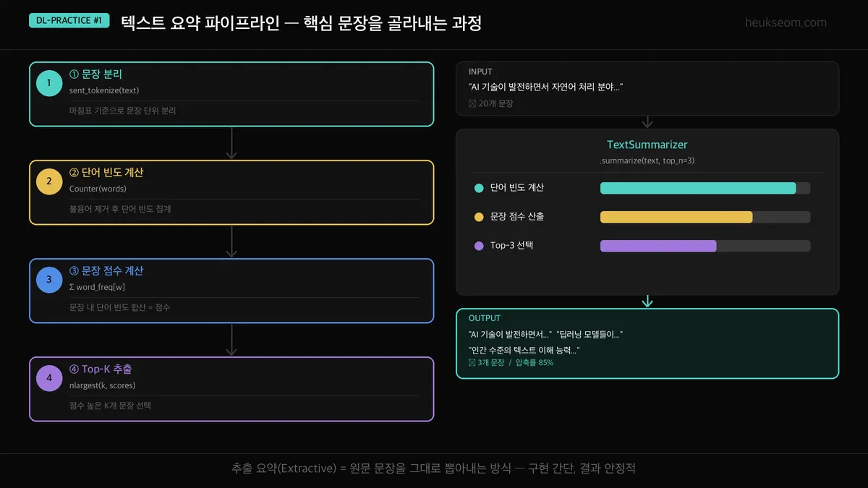Screen dimensions: 868x488
Task: Click the 점수 높은 K개 문장 선택 description
Action: pyautogui.click(x=110, y=406)
